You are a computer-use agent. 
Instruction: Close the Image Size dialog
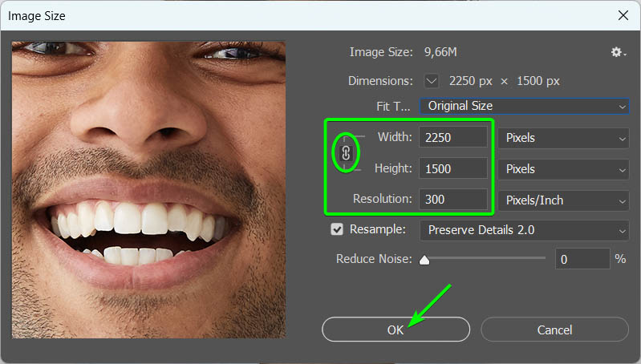coord(623,15)
